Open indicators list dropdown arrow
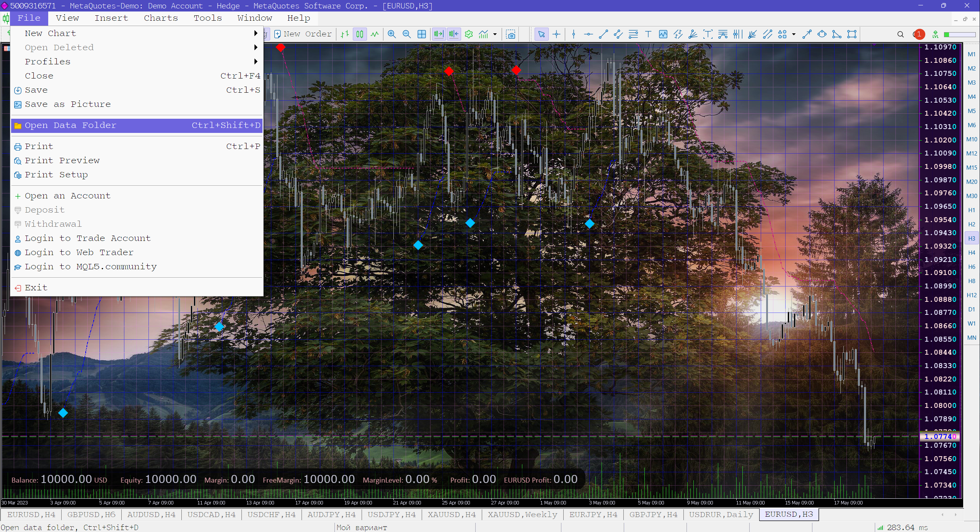This screenshot has height=532, width=980. (495, 34)
